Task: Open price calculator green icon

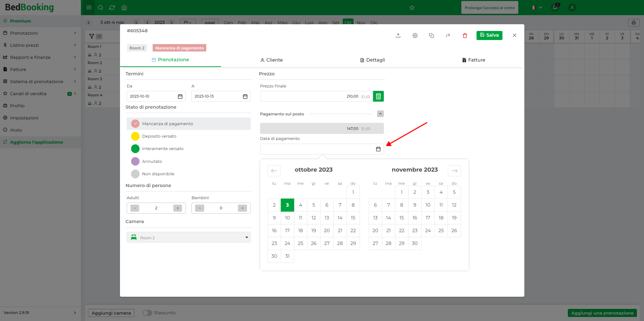Action: pyautogui.click(x=378, y=96)
